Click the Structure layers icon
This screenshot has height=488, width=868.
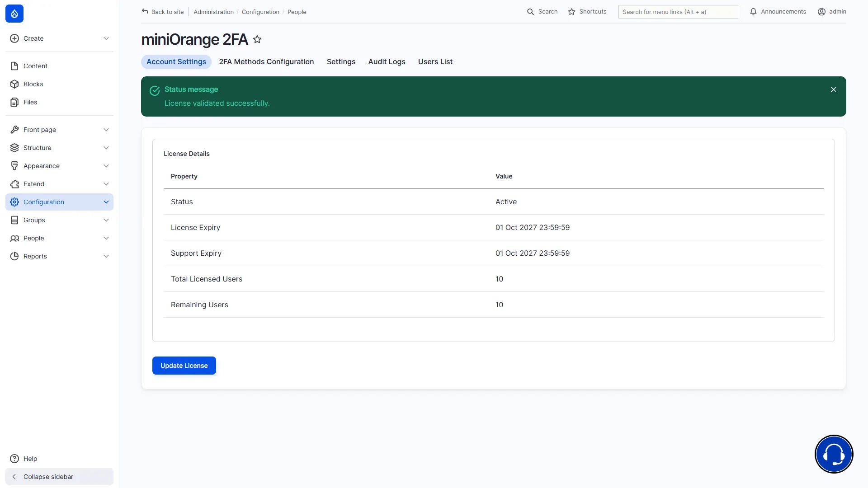pos(14,148)
